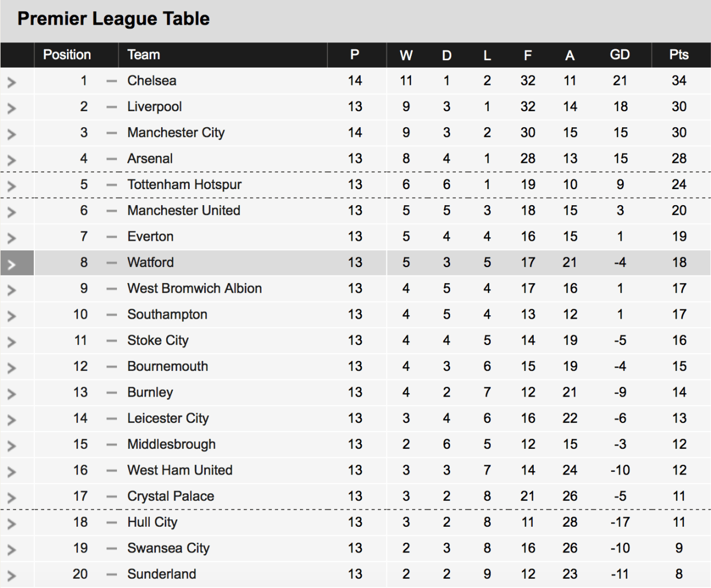Expand the Swansea City row arrow
The width and height of the screenshot is (711, 588).
click(11, 550)
